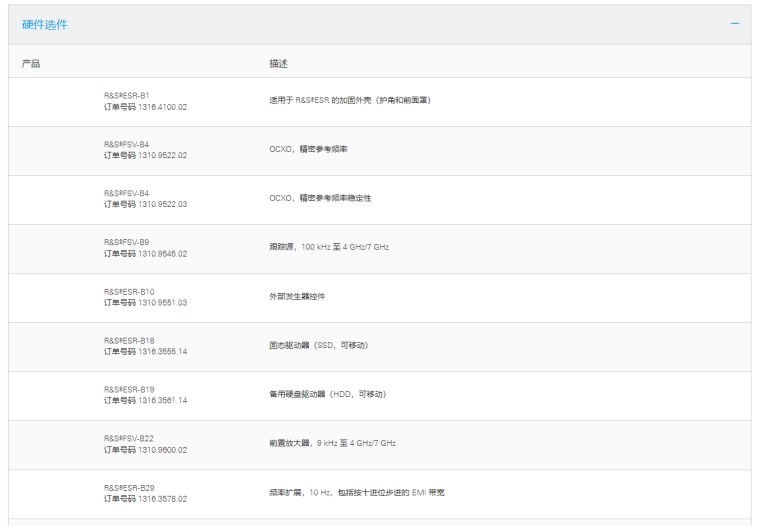Open the R&S®FSV-B22 product link
The image size is (760, 526).
[x=129, y=438]
